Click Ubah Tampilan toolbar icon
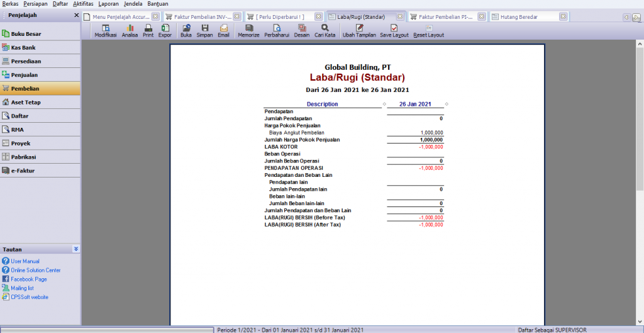 tap(359, 31)
